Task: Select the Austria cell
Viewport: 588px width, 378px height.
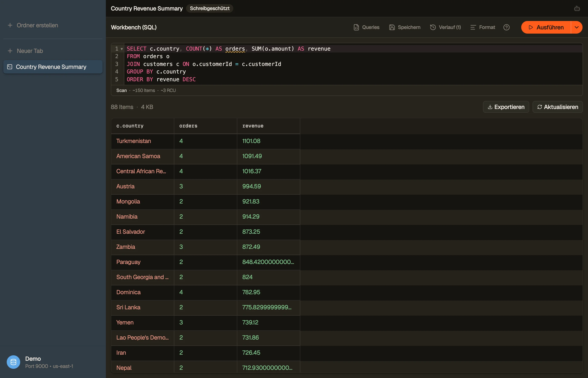Action: pos(143,186)
